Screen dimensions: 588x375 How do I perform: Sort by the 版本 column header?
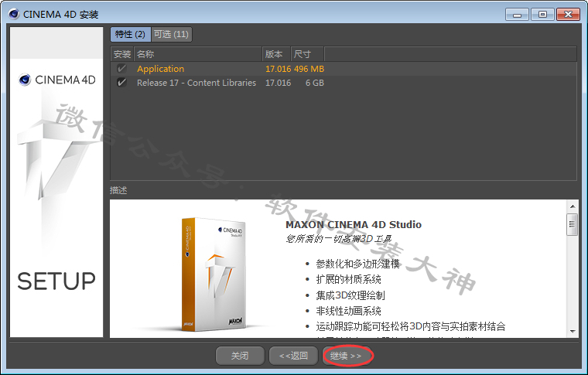point(276,54)
